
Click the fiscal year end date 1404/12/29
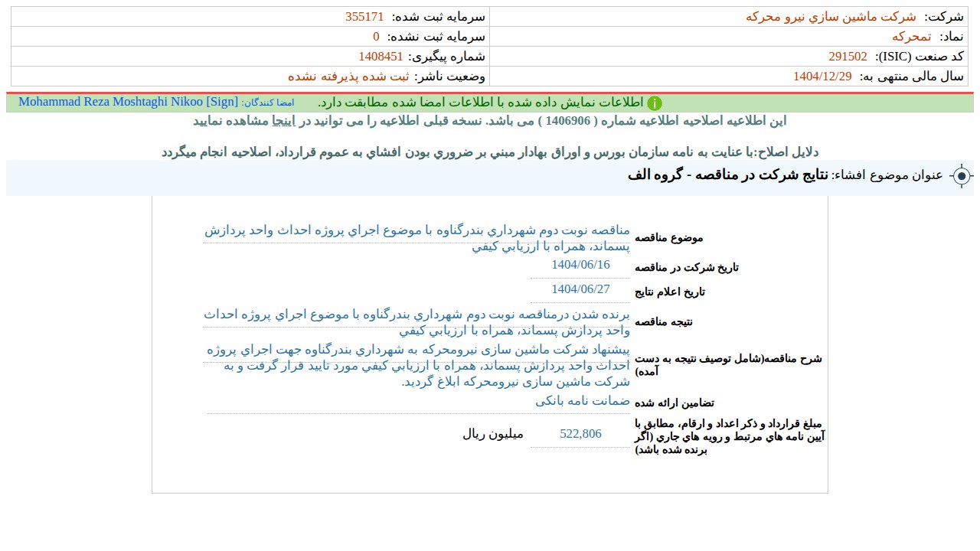click(822, 77)
